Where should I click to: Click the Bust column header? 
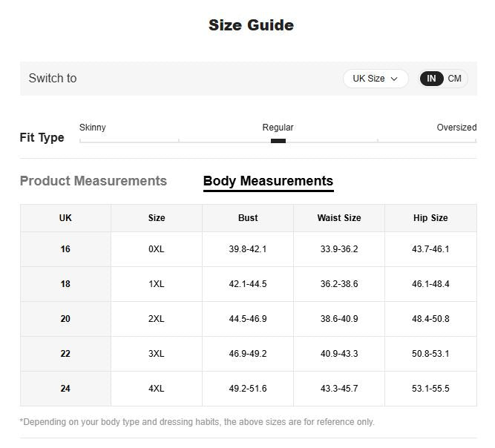click(x=248, y=218)
